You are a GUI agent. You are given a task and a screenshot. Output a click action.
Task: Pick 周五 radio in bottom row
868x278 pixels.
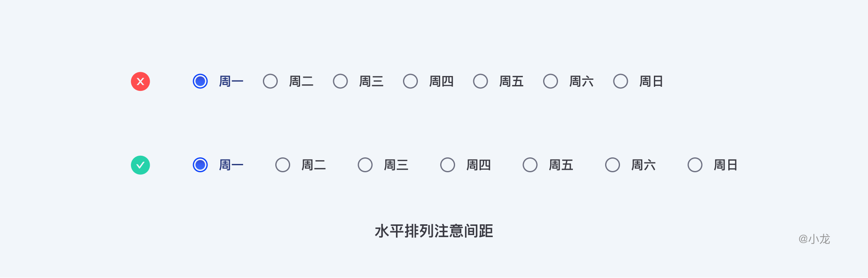[x=530, y=165]
